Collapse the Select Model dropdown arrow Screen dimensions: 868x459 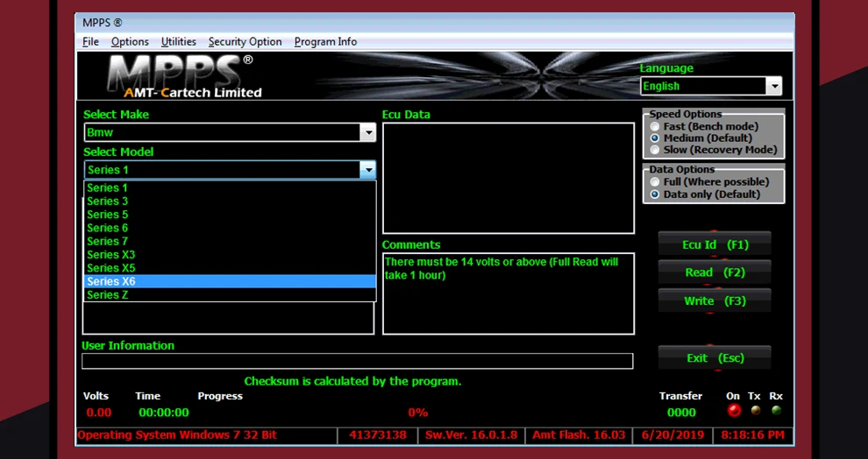tap(367, 170)
